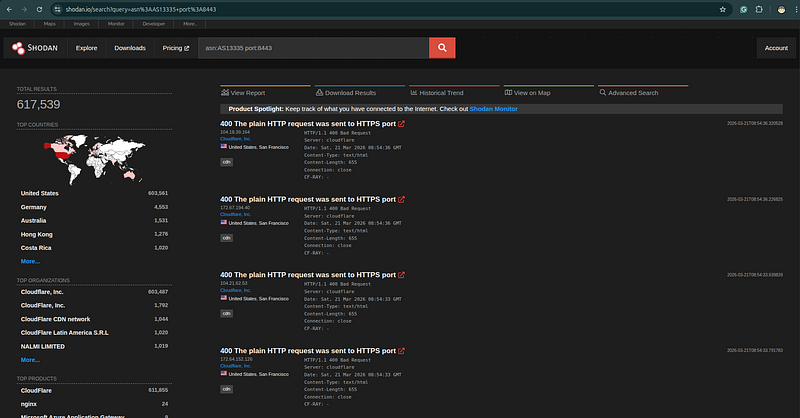This screenshot has height=418, width=800.
Task: Select Images in the top strip
Action: coord(82,24)
